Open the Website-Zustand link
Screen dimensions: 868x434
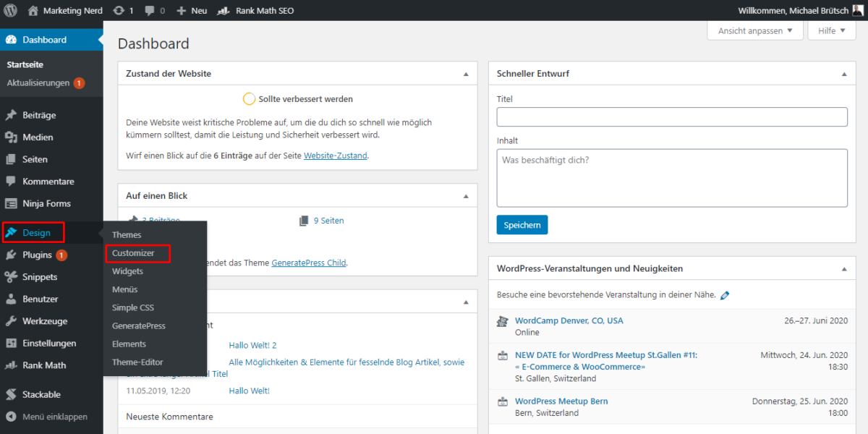[x=336, y=156]
